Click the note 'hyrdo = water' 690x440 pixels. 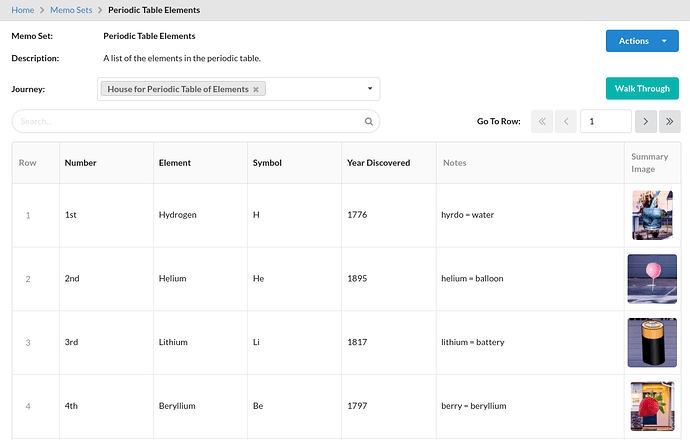point(467,215)
